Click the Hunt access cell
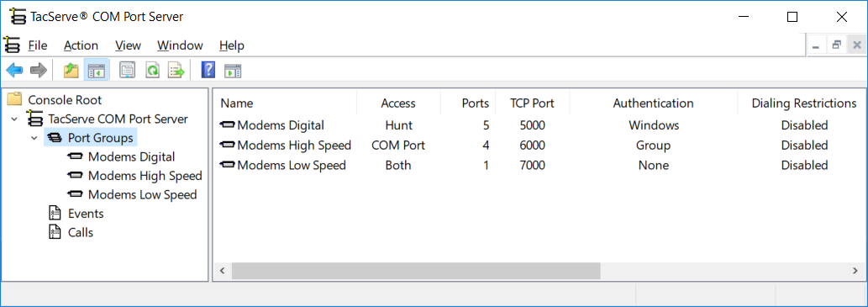Viewport: 868px width, 307px height. [x=398, y=125]
